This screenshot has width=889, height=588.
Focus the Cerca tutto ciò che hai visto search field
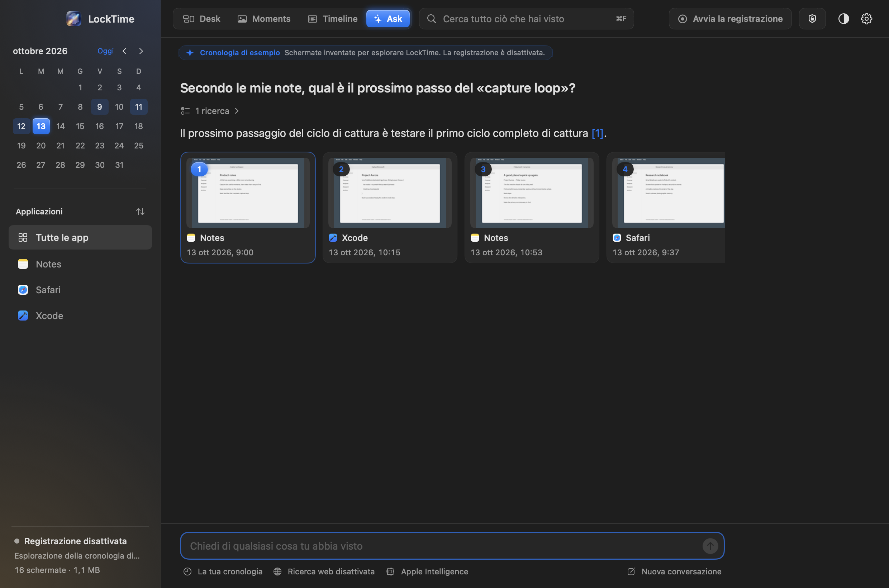click(x=527, y=19)
